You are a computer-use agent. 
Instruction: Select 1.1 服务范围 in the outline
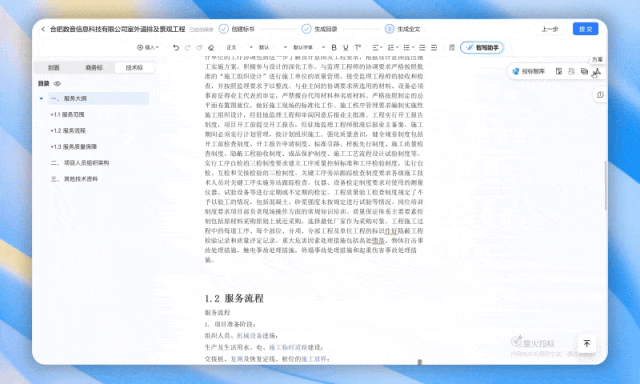pyautogui.click(x=67, y=115)
